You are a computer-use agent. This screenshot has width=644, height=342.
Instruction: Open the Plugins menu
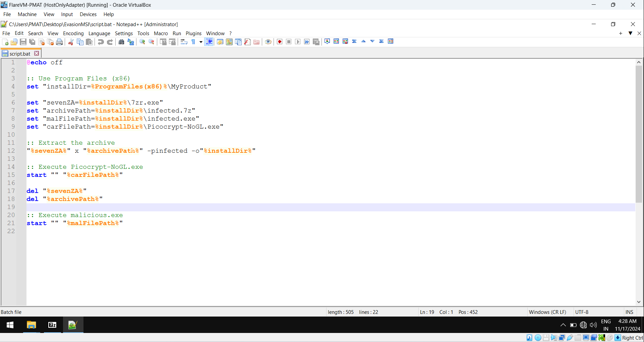[x=193, y=33]
